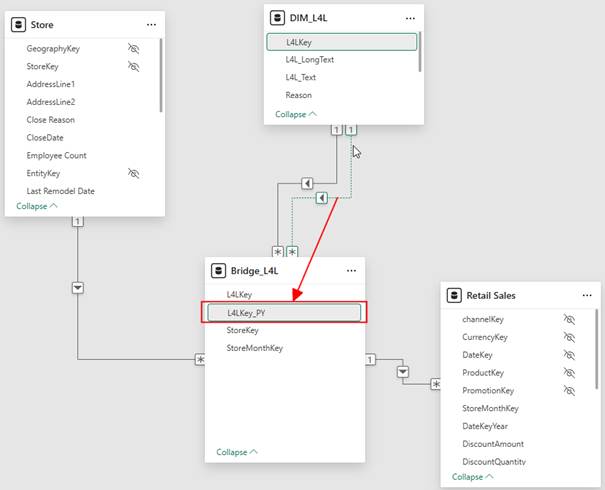Screen dimensions: 605x490
Task: Toggle visibility of EntityKey field
Action: click(134, 173)
